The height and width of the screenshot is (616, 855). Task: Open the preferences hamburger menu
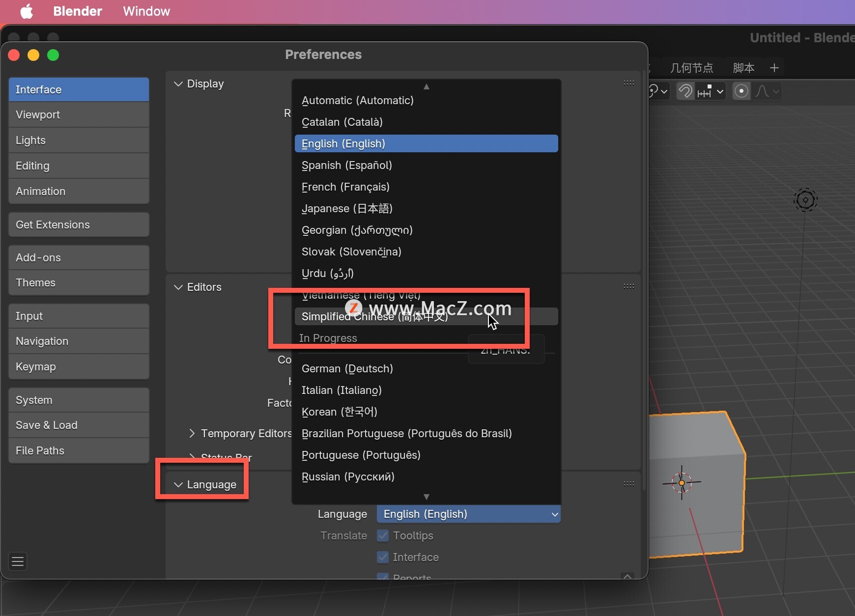coord(18,561)
